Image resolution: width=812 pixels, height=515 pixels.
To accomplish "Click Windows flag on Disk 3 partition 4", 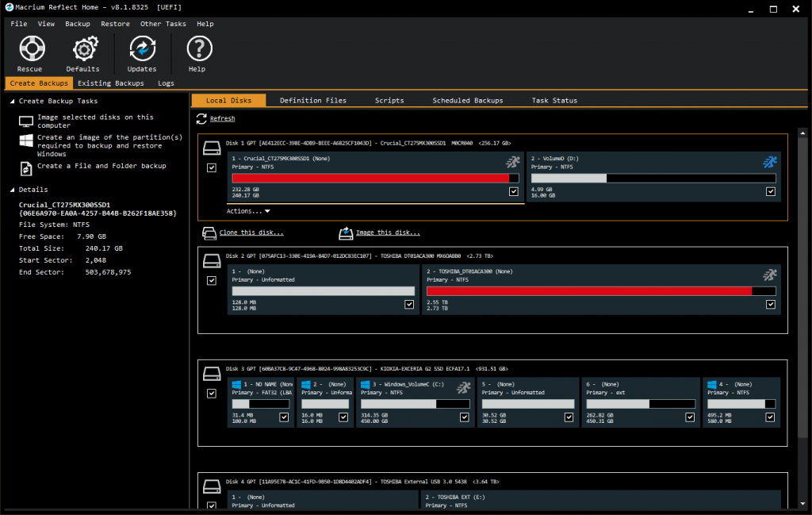I will tap(711, 384).
